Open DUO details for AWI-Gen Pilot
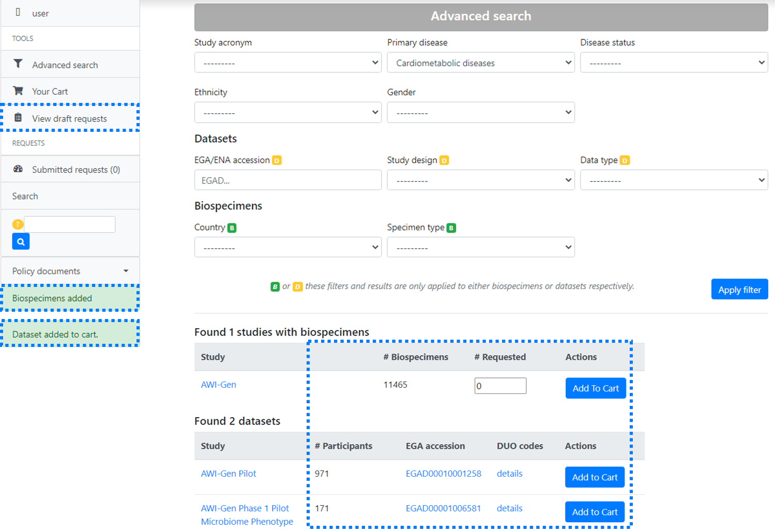The image size is (775, 532). (509, 474)
